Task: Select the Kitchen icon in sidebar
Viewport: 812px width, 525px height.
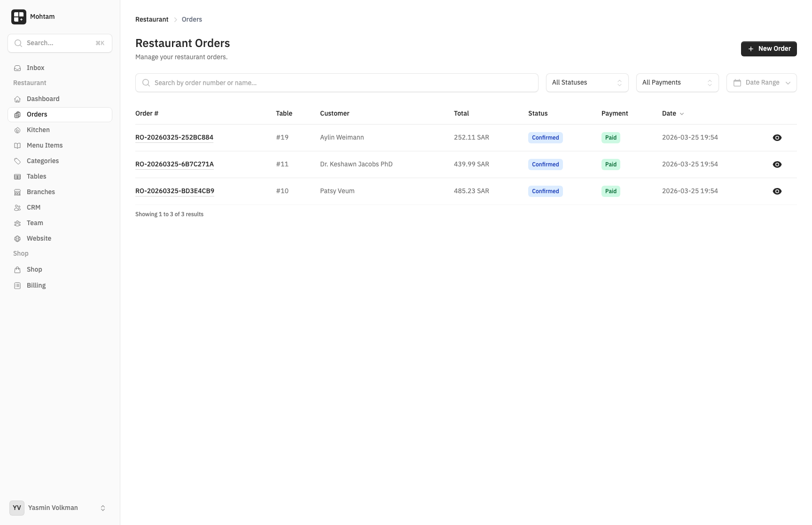Action: (x=17, y=130)
